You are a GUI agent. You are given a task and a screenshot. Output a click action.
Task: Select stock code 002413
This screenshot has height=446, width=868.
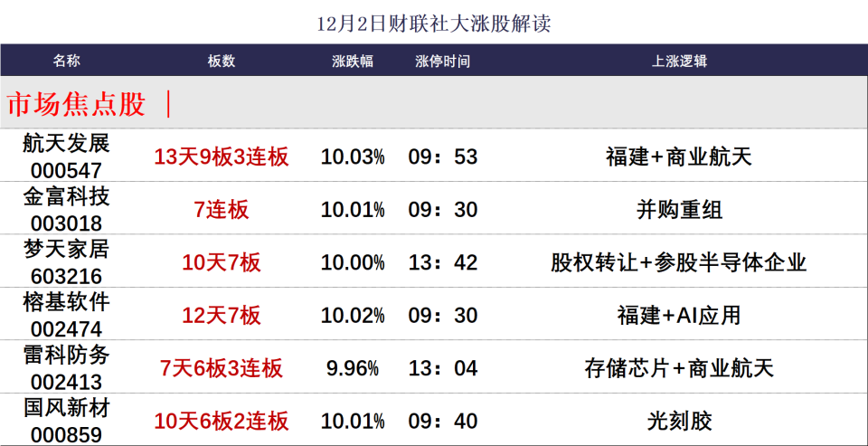[x=66, y=383]
